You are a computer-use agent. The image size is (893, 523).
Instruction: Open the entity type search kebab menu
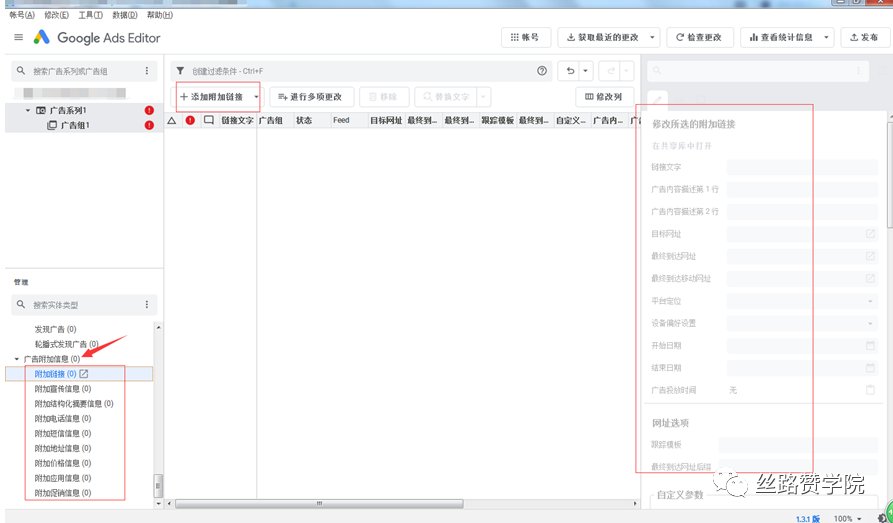147,305
